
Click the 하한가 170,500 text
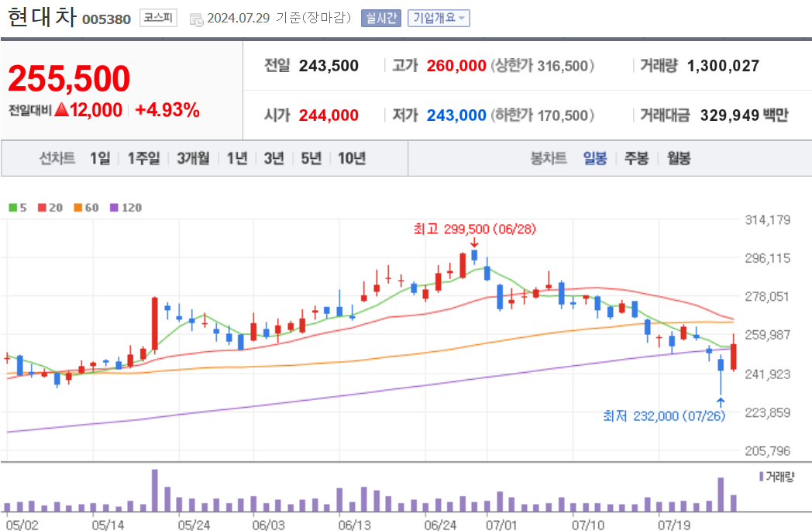[542, 115]
